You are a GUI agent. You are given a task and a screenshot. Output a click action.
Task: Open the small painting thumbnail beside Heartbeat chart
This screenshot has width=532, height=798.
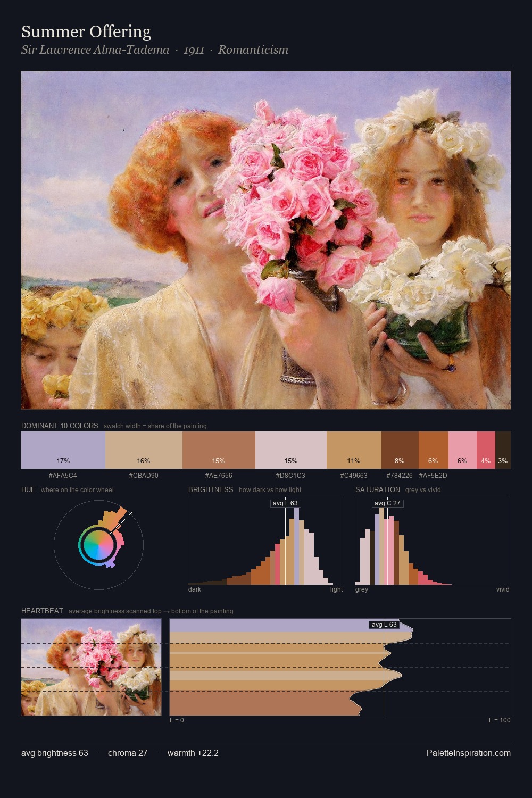(x=91, y=667)
